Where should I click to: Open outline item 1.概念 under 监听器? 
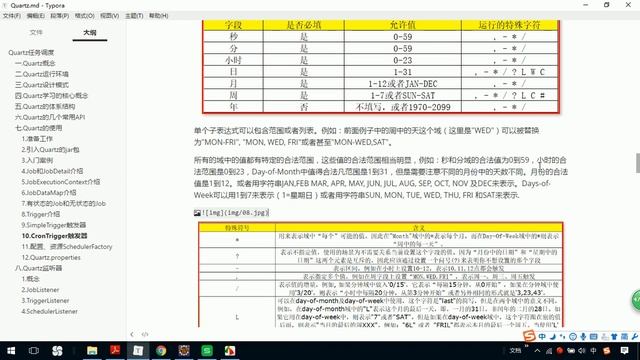point(31,279)
